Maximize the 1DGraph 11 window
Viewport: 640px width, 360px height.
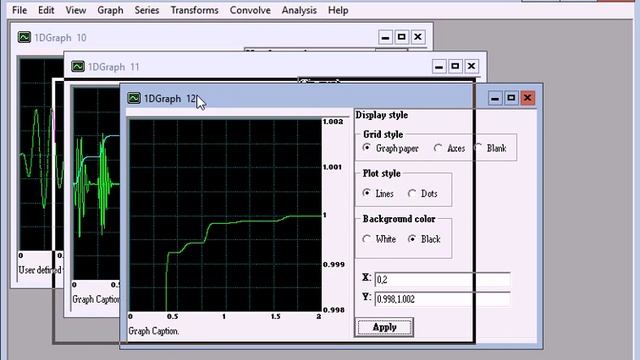click(455, 66)
